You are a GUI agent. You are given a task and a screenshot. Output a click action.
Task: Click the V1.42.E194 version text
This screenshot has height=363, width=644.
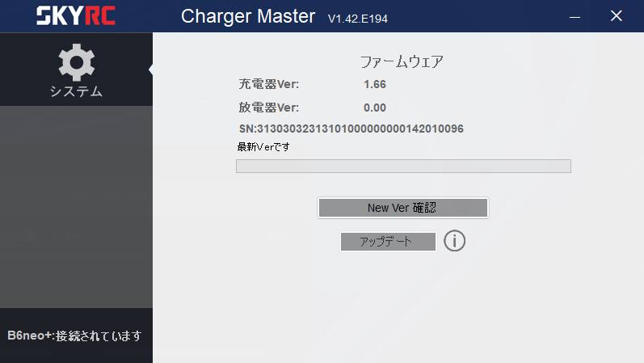pyautogui.click(x=357, y=19)
